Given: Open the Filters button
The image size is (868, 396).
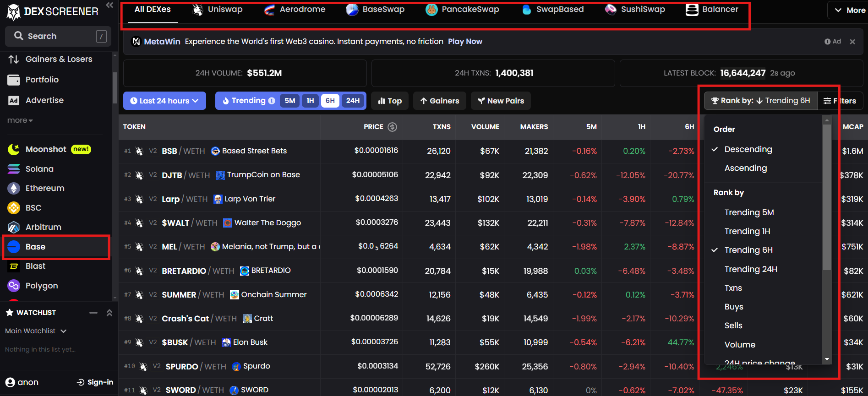Looking at the screenshot, I should (840, 101).
